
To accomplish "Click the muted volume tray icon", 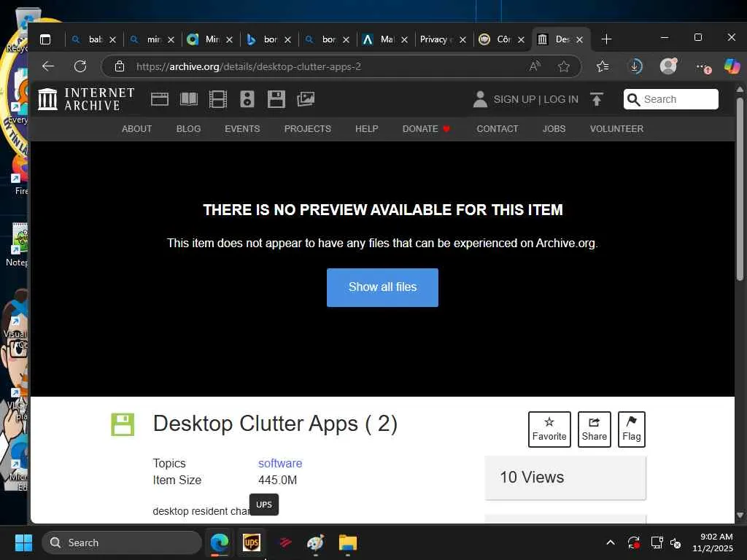I will click(x=676, y=542).
